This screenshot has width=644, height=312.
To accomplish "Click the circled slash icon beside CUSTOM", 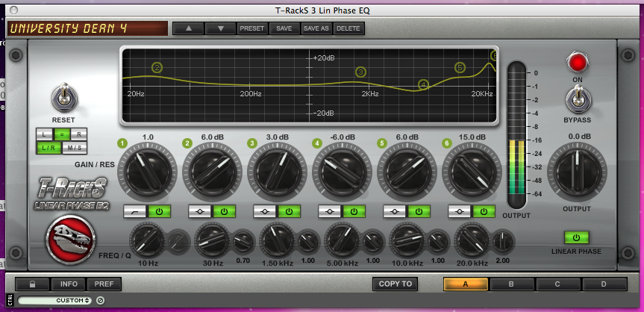I will click(100, 301).
